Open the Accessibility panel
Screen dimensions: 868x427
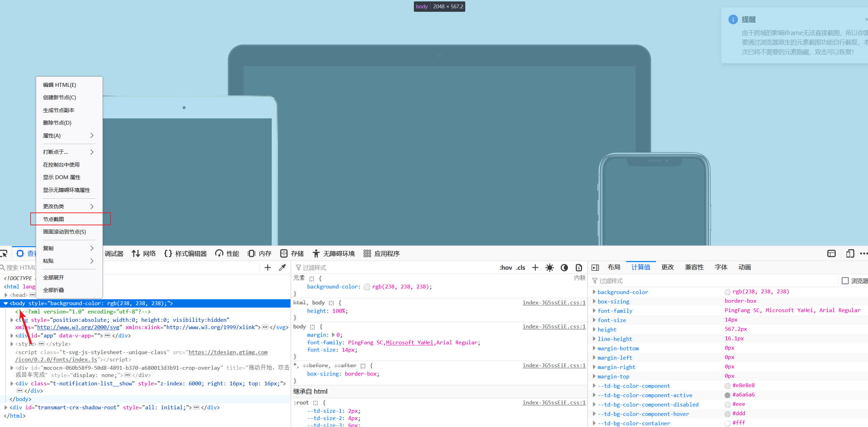(x=334, y=254)
